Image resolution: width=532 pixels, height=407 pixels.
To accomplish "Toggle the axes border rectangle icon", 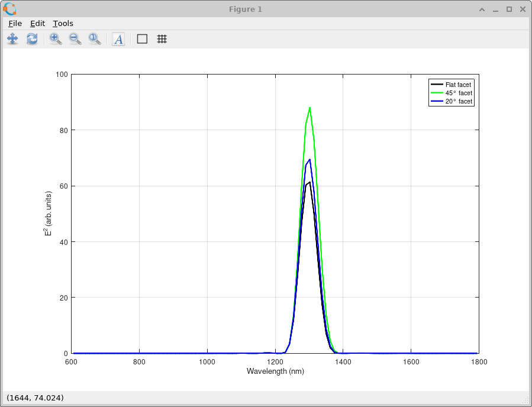I will click(x=141, y=39).
